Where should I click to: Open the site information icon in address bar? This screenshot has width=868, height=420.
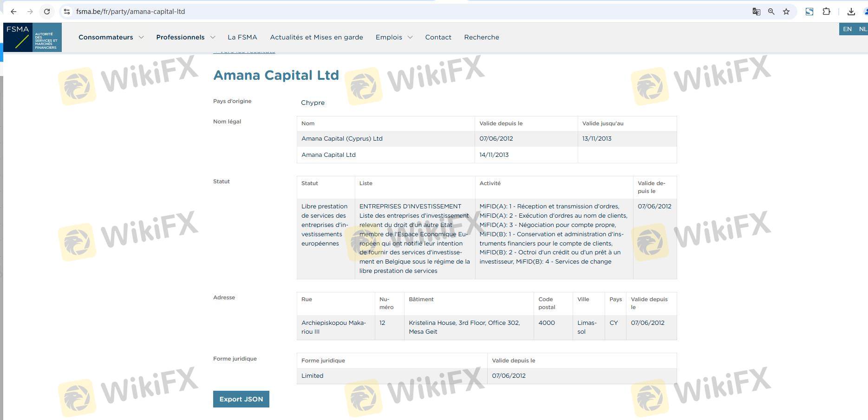[x=67, y=12]
